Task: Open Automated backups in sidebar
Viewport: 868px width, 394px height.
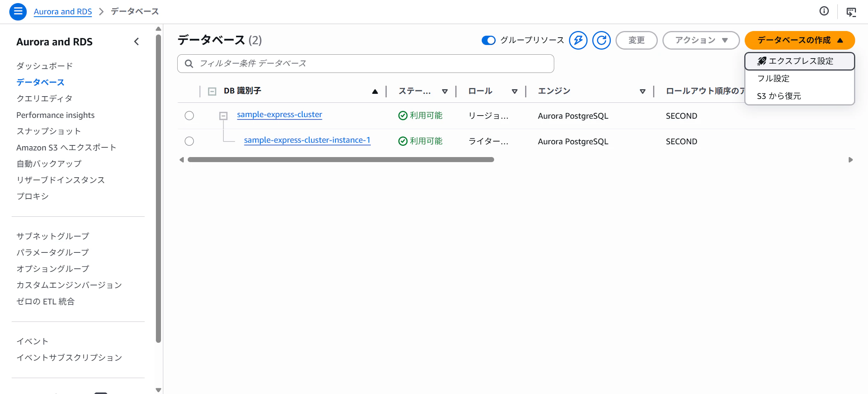Action: click(x=49, y=164)
